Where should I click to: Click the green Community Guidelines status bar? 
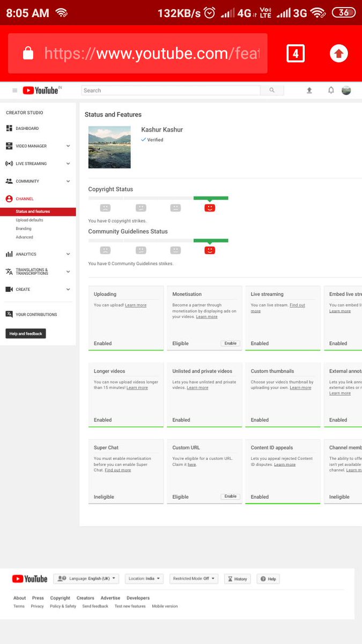pyautogui.click(x=211, y=240)
